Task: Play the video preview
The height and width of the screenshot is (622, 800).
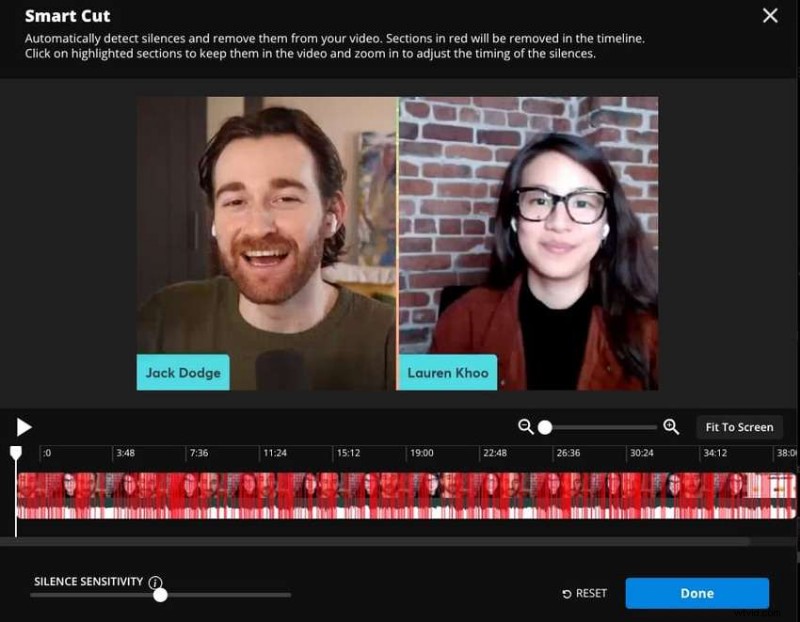Action: pyautogui.click(x=24, y=427)
